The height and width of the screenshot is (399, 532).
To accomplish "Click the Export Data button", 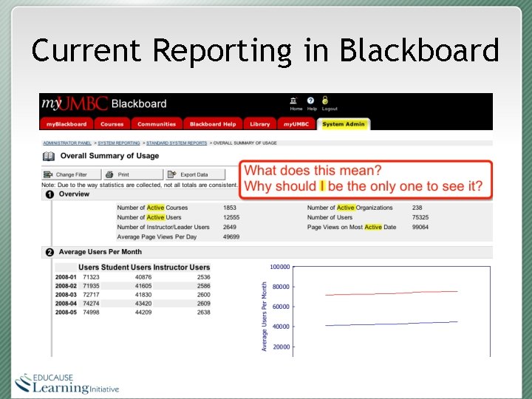I will pos(195,174).
